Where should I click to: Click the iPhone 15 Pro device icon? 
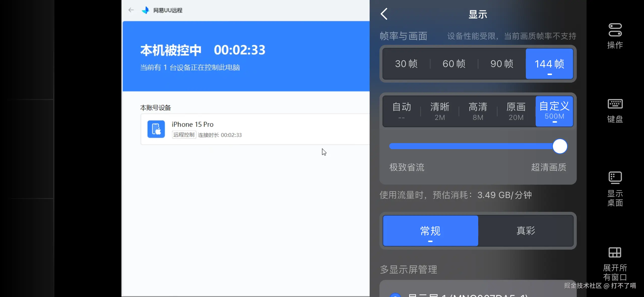[x=156, y=129]
